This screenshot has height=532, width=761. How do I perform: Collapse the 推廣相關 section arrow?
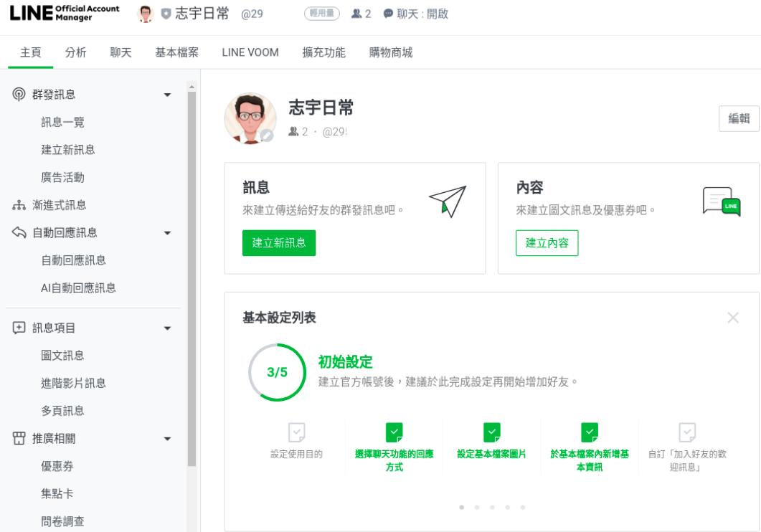[167, 439]
